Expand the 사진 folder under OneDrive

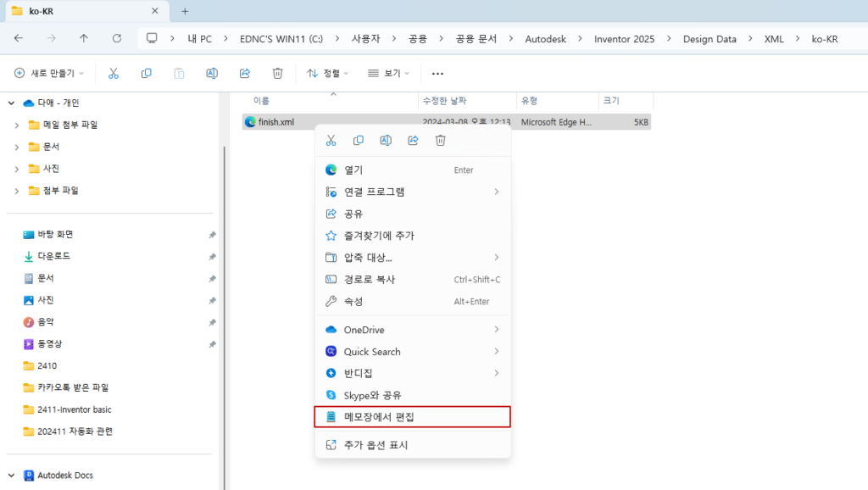[17, 169]
